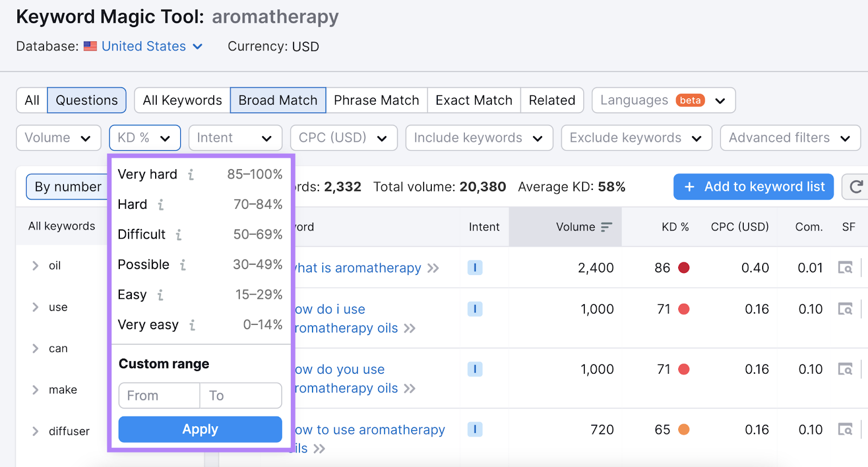868x467 pixels.
Task: Open SERP icon for how do i use row
Action: (845, 309)
